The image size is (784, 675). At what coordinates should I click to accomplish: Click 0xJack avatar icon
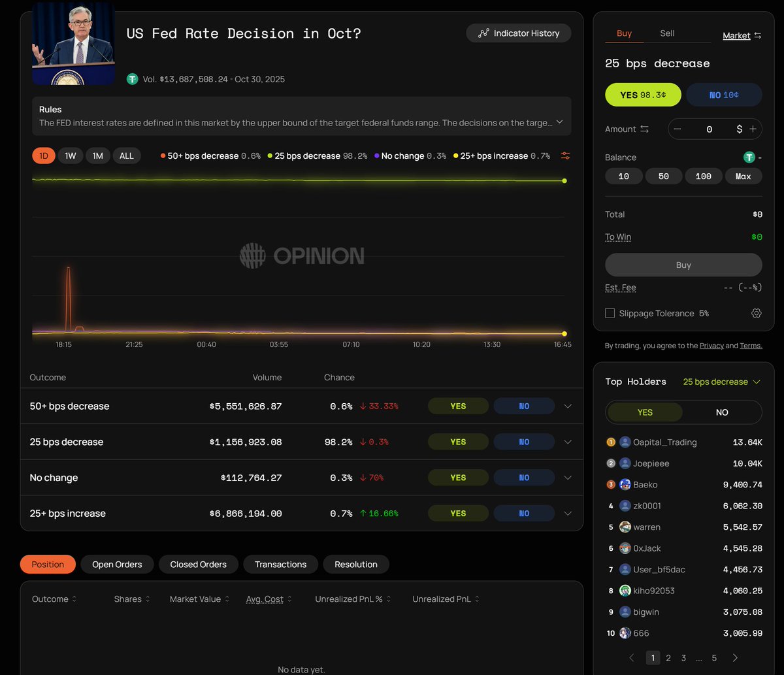click(x=625, y=548)
